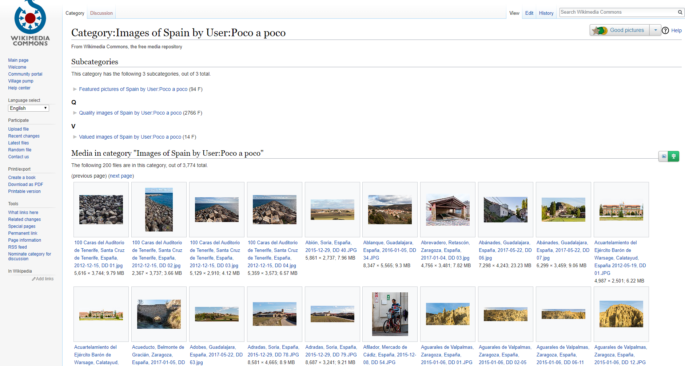
Task: Open the English language select dropdown
Action: tap(28, 108)
